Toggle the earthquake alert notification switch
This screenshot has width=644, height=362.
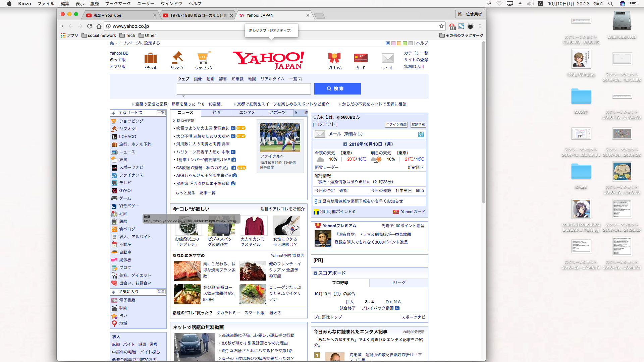(x=317, y=201)
